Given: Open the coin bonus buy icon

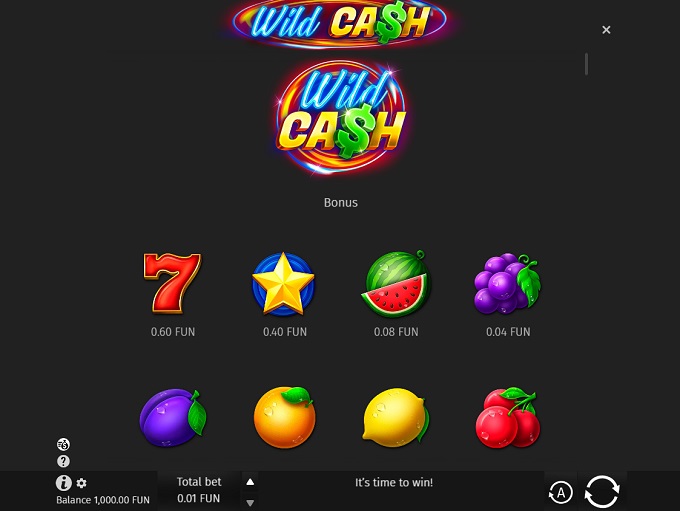Looking at the screenshot, I should coord(63,444).
